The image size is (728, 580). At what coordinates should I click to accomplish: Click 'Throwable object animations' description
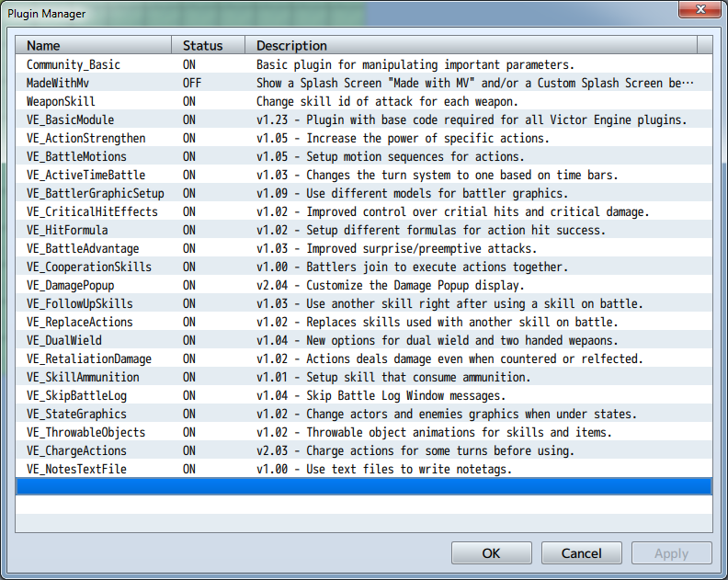(x=434, y=432)
